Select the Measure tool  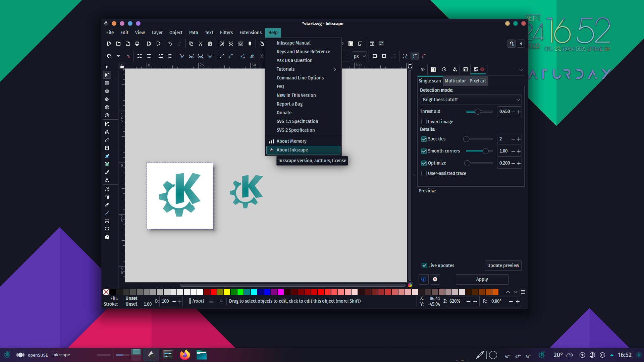107,221
